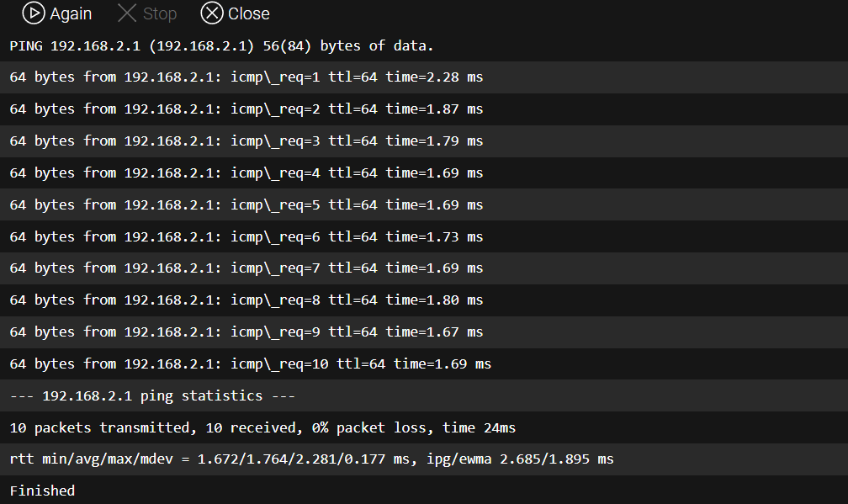Click the Again play circle icon
This screenshot has width=848, height=504.
coord(34,13)
